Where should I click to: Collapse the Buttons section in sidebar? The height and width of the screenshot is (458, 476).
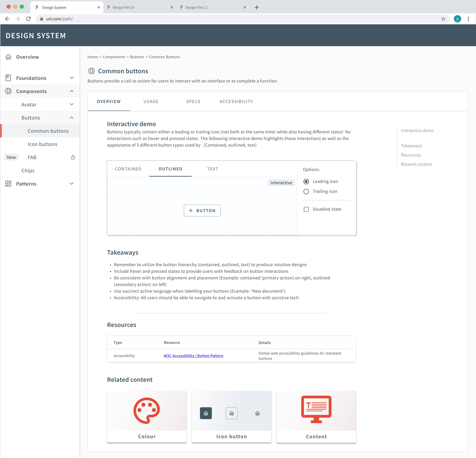pyautogui.click(x=72, y=117)
